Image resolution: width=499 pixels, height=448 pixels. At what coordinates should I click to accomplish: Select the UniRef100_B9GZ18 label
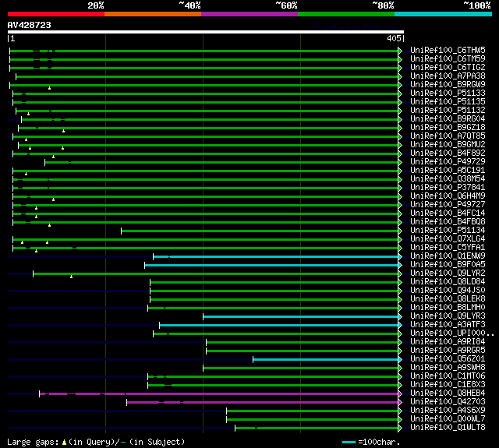tap(448, 128)
